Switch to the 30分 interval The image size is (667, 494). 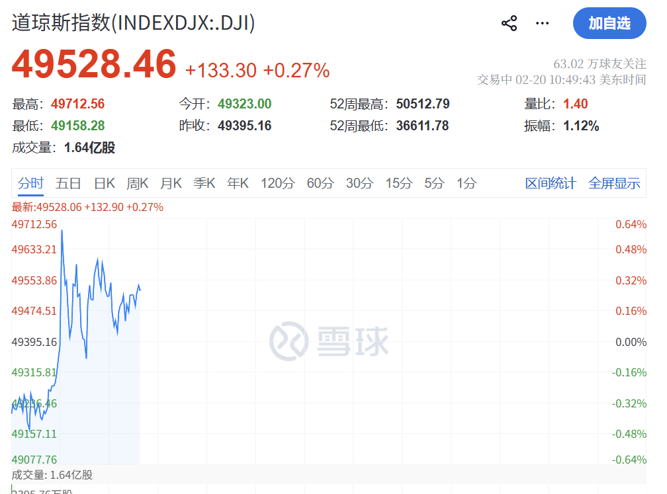pos(359,183)
